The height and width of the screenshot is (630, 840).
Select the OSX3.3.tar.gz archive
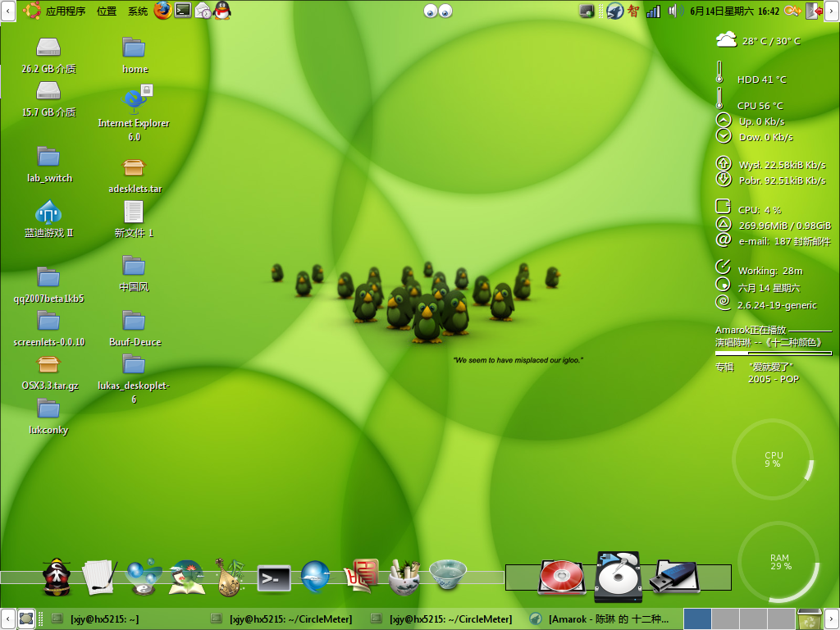(49, 373)
